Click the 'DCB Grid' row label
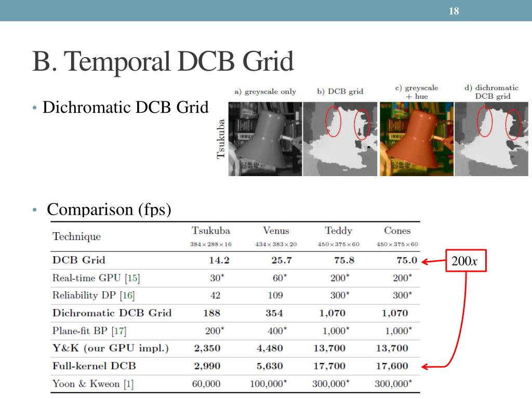This screenshot has height=399, width=532. [x=79, y=260]
